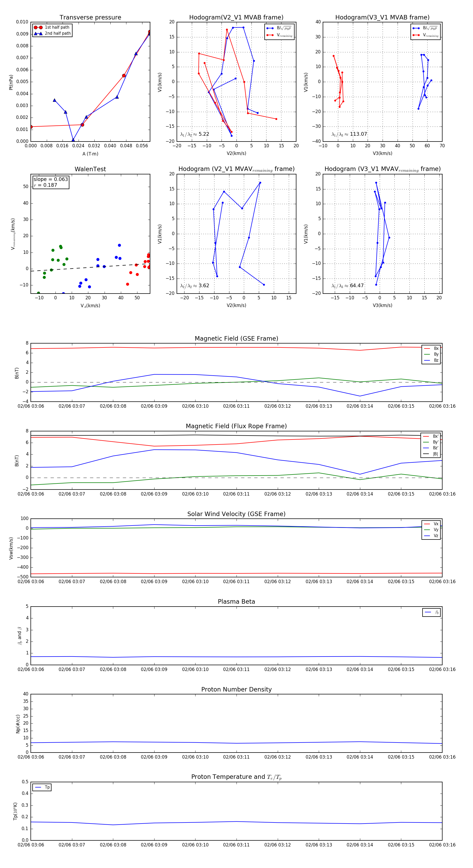The height and width of the screenshot is (868, 473).
Task: Select the B/√μ0ρ legend entry in V3_V1 MVAB hodogram
Action: pyautogui.click(x=425, y=28)
